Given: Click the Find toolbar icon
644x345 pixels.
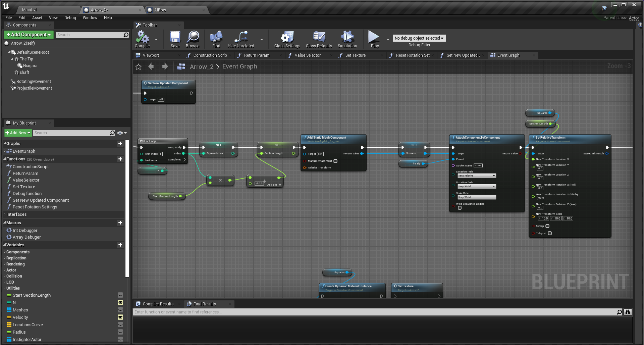Looking at the screenshot, I should [216, 39].
